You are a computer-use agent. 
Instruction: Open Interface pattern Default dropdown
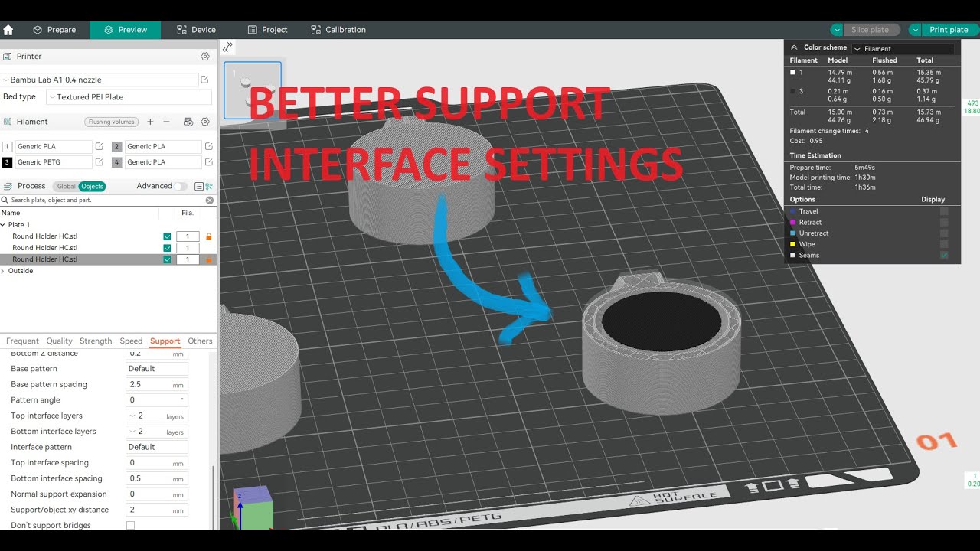(x=157, y=447)
